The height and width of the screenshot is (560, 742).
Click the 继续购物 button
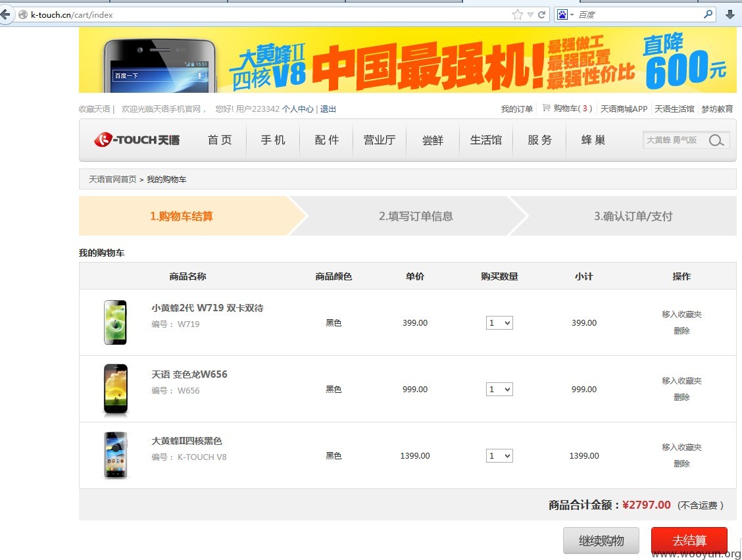[x=601, y=541]
